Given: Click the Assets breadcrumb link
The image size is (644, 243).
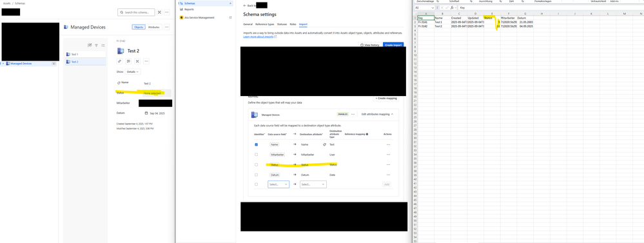Looking at the screenshot, I should (x=7, y=3).
